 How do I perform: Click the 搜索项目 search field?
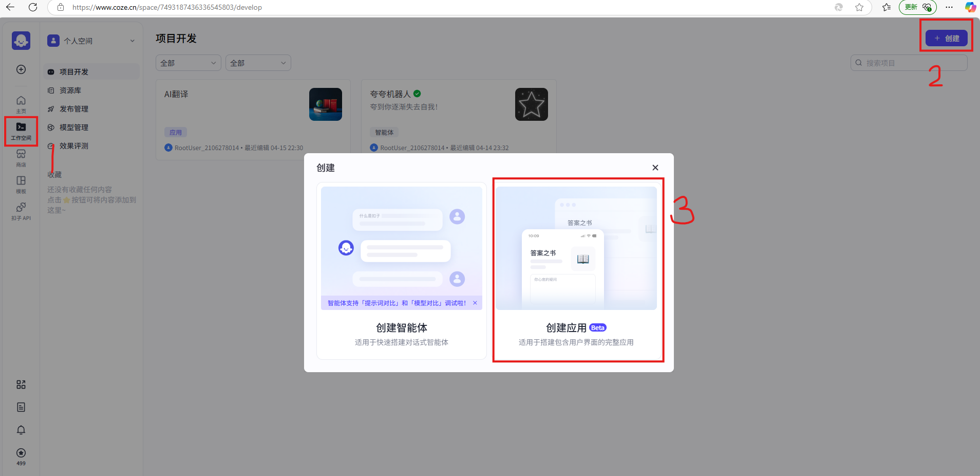pos(909,63)
